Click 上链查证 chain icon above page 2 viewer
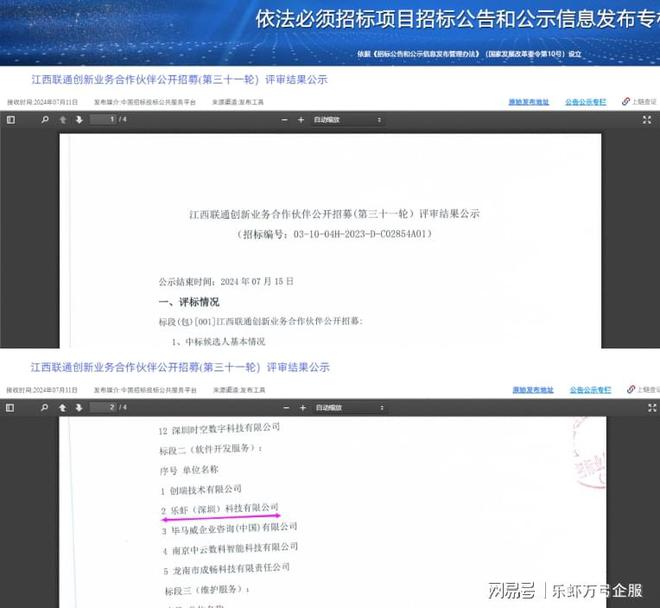The image size is (660, 608). pyautogui.click(x=631, y=389)
